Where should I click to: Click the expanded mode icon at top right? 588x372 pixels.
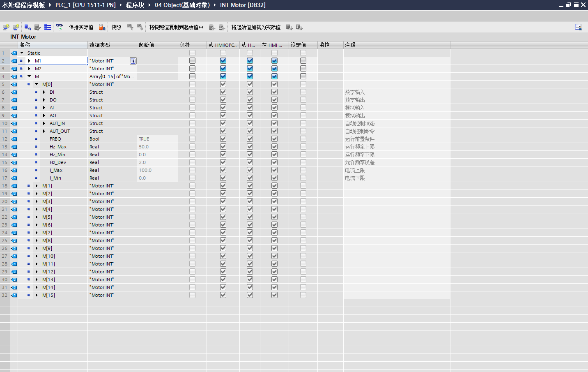[x=578, y=27]
